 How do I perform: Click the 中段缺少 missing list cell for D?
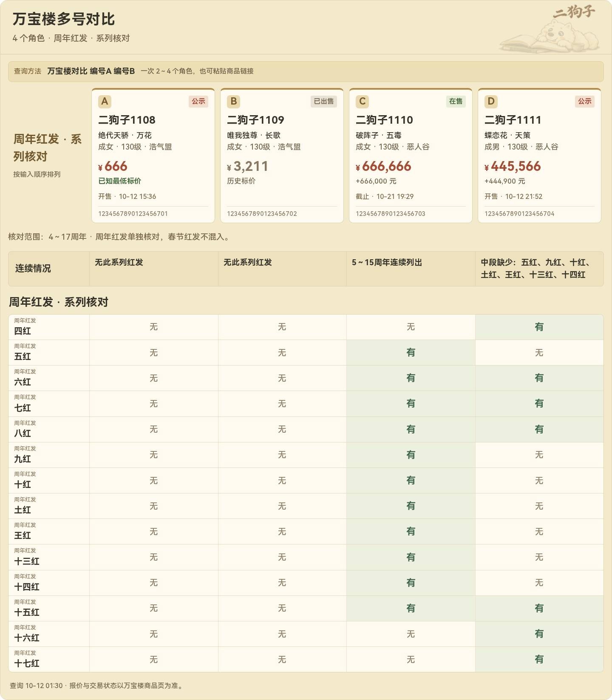pyautogui.click(x=539, y=269)
